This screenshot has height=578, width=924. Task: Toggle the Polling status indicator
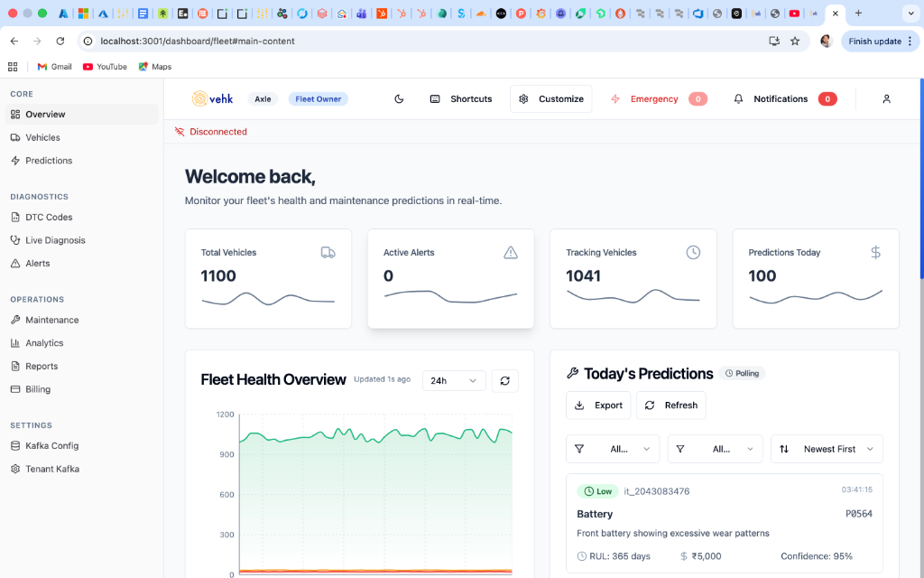[742, 372]
